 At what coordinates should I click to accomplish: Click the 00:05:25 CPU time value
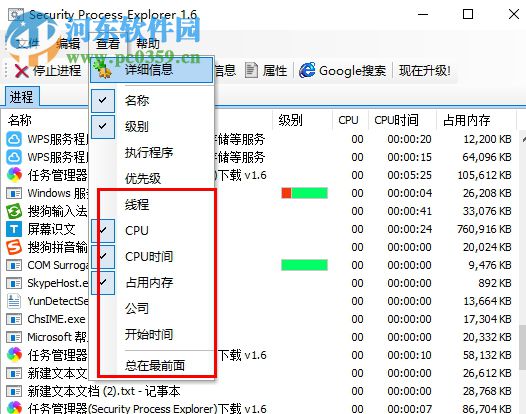click(x=409, y=175)
